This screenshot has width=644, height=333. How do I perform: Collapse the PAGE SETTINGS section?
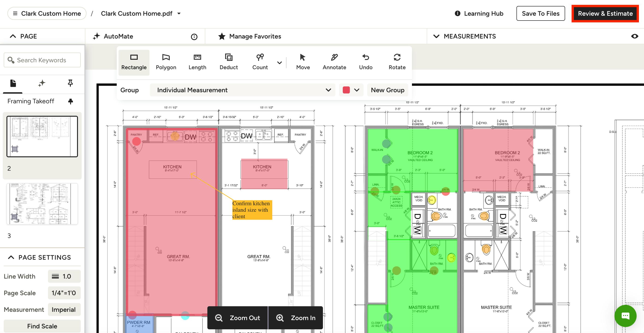[x=11, y=257]
